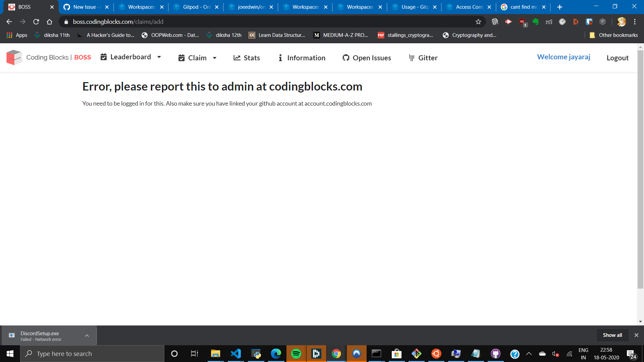Bookmark this page with the star icon
Image resolution: width=644 pixels, height=362 pixels.
click(478, 22)
